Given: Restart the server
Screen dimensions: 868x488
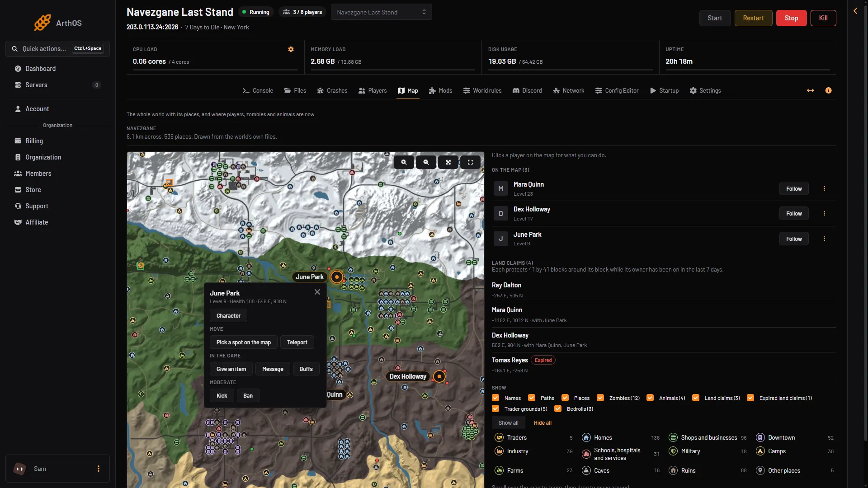Looking at the screenshot, I should pos(753,18).
